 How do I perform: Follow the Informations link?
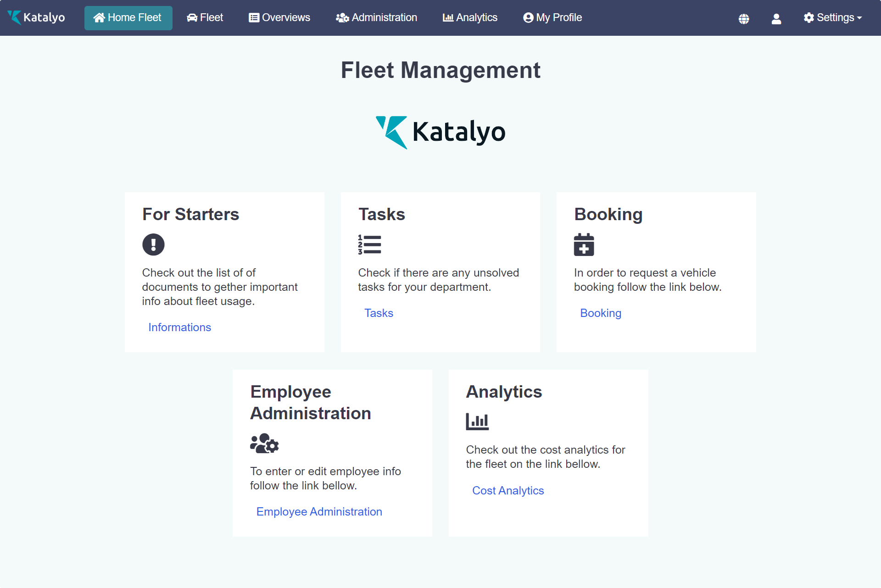click(179, 327)
